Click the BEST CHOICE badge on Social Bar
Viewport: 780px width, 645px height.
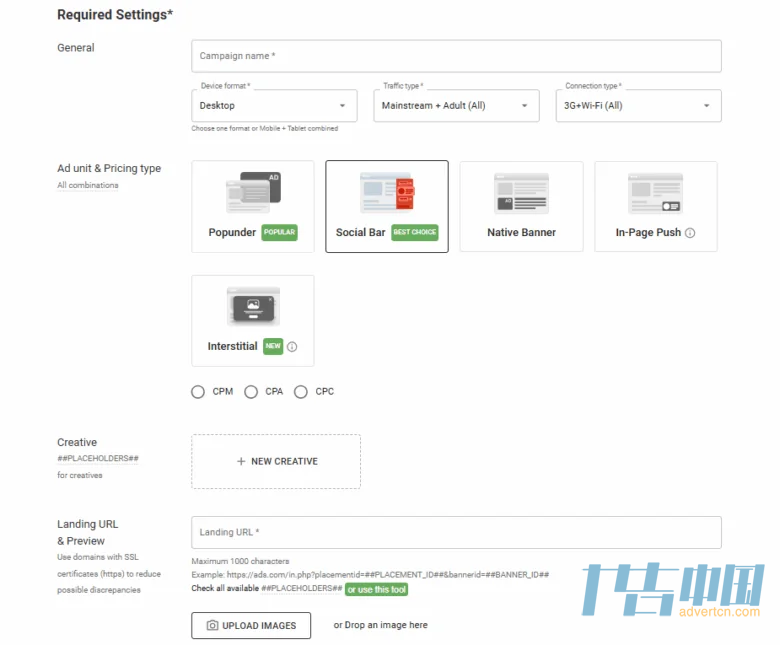click(414, 233)
